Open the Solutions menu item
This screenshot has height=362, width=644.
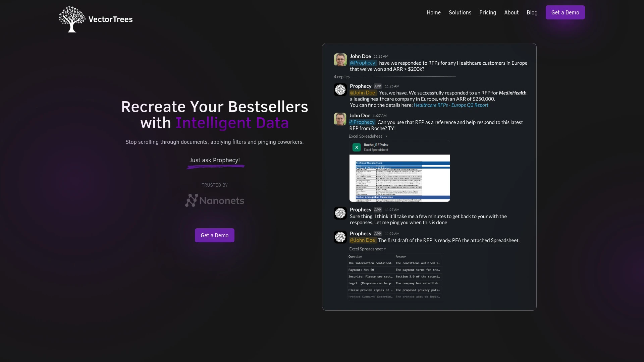coord(460,12)
